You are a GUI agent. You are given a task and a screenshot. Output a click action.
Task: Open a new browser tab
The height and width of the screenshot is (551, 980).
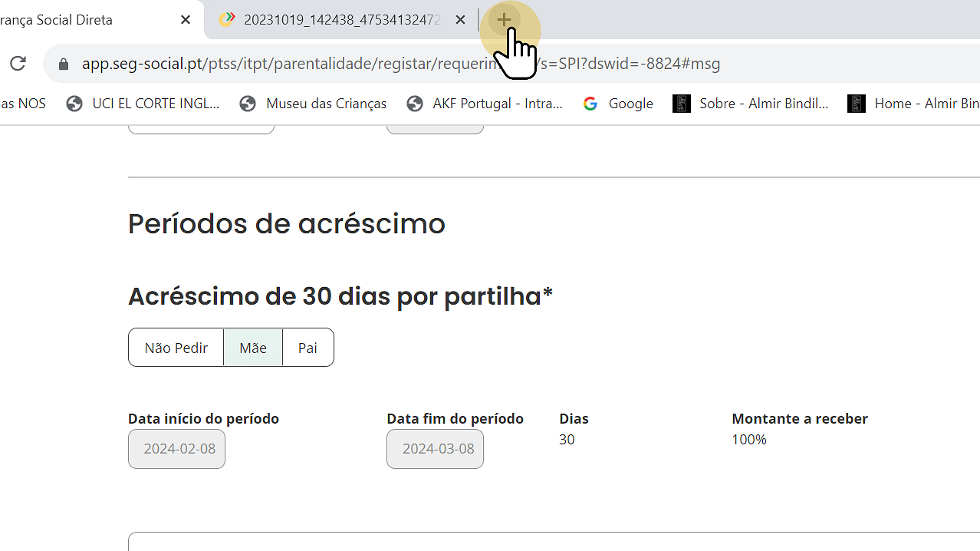pos(504,20)
